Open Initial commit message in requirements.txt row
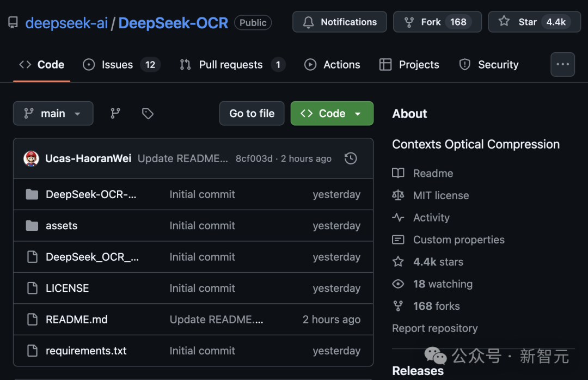 coord(202,351)
